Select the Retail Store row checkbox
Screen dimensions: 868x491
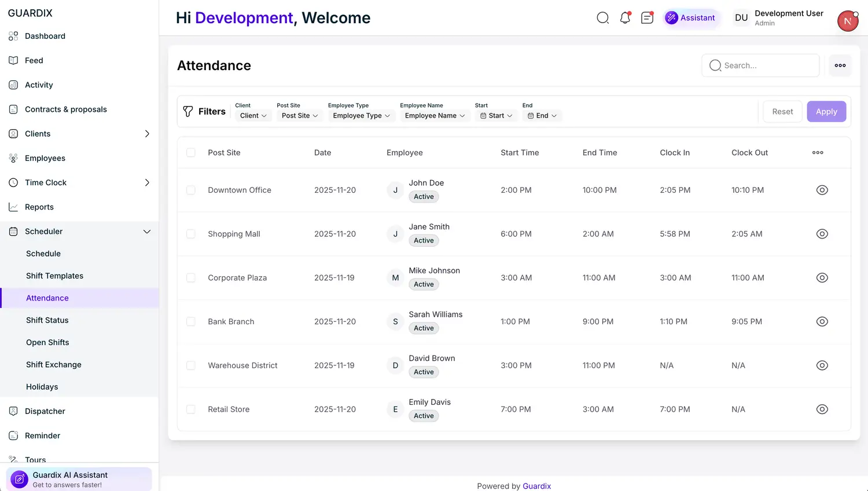tap(190, 409)
